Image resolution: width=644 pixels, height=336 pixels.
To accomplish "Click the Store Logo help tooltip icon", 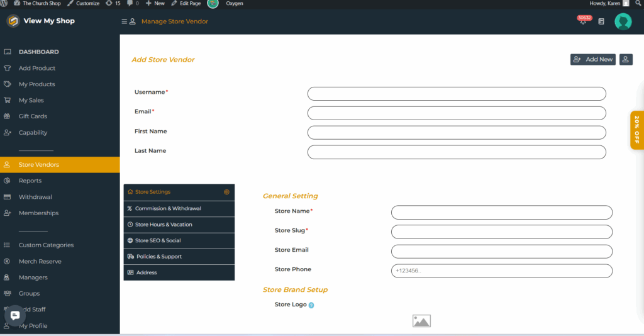I will [x=311, y=305].
